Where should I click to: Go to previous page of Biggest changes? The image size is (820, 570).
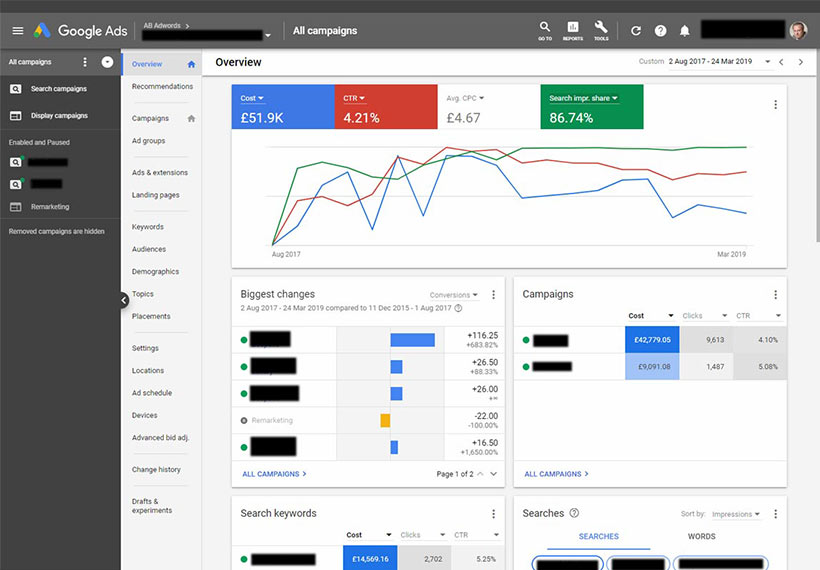pyautogui.click(x=480, y=474)
